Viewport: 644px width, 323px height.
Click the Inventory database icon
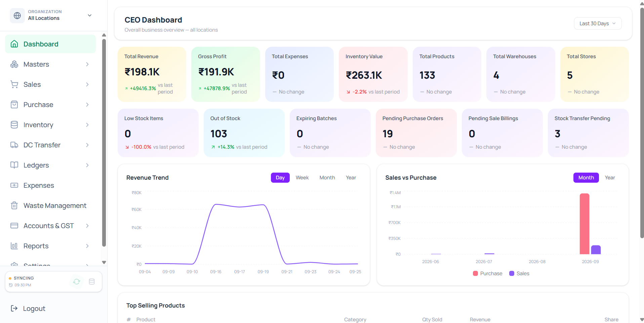(14, 125)
